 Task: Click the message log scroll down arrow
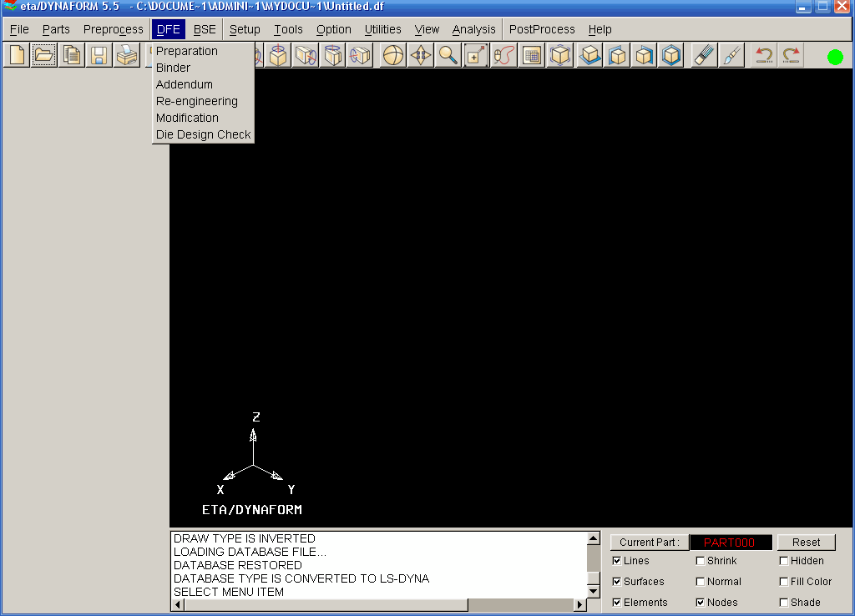click(594, 592)
